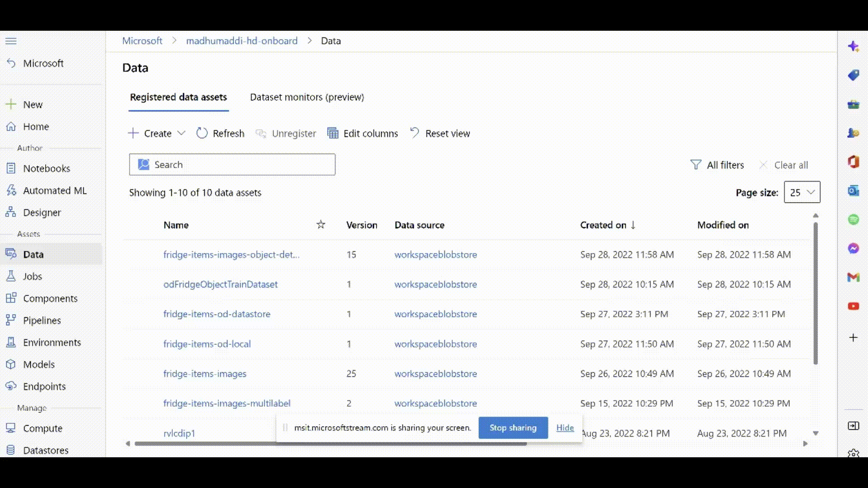Toggle star favorite on fridge-items-images
Screen dimensions: 868x488
(x=321, y=374)
